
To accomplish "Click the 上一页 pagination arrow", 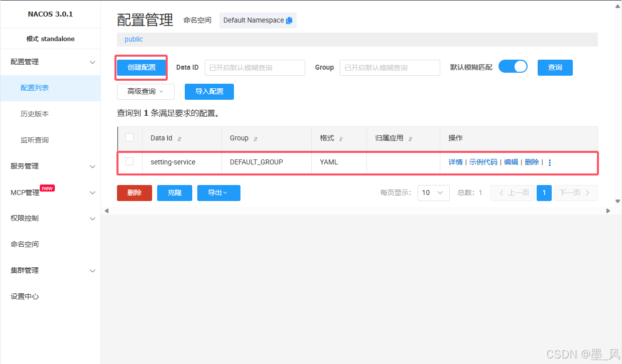I will click(513, 193).
